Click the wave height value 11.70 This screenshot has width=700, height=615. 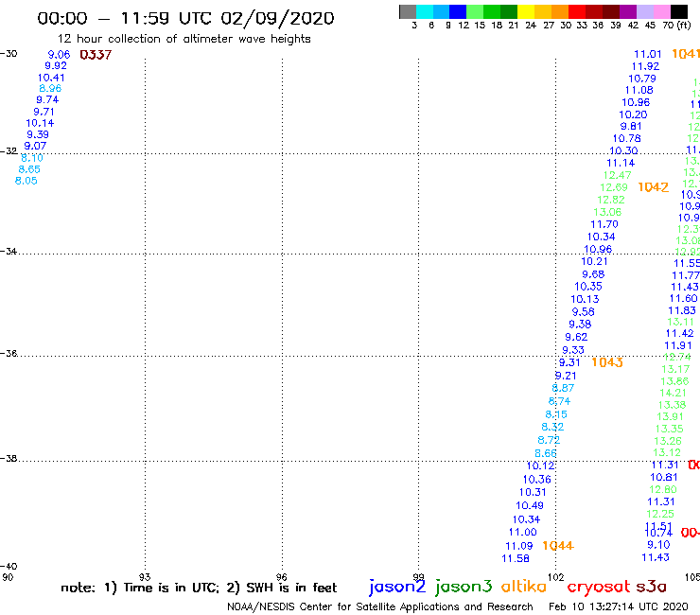pyautogui.click(x=604, y=224)
